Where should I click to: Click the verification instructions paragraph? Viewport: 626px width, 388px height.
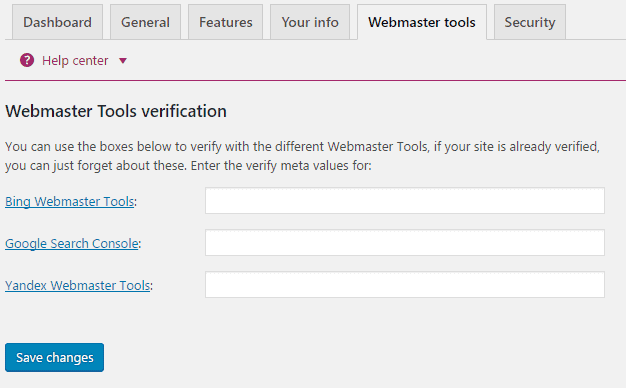point(302,156)
